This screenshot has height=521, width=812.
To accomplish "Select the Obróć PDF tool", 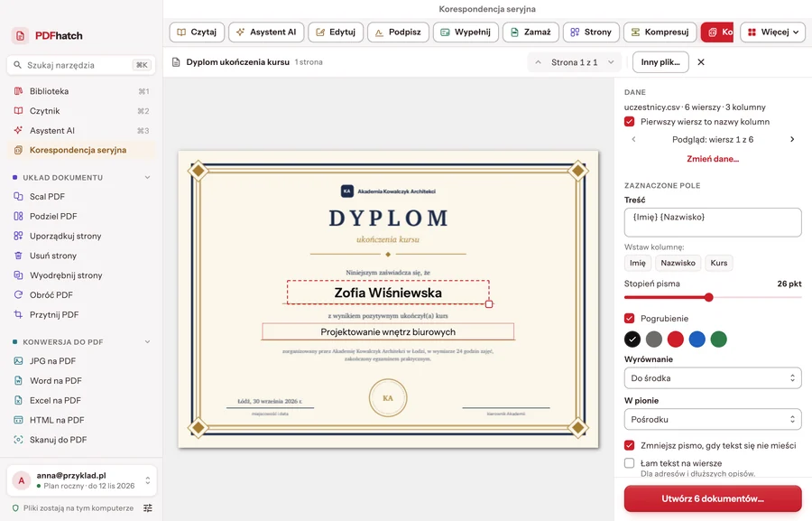I will pyautogui.click(x=81, y=295).
